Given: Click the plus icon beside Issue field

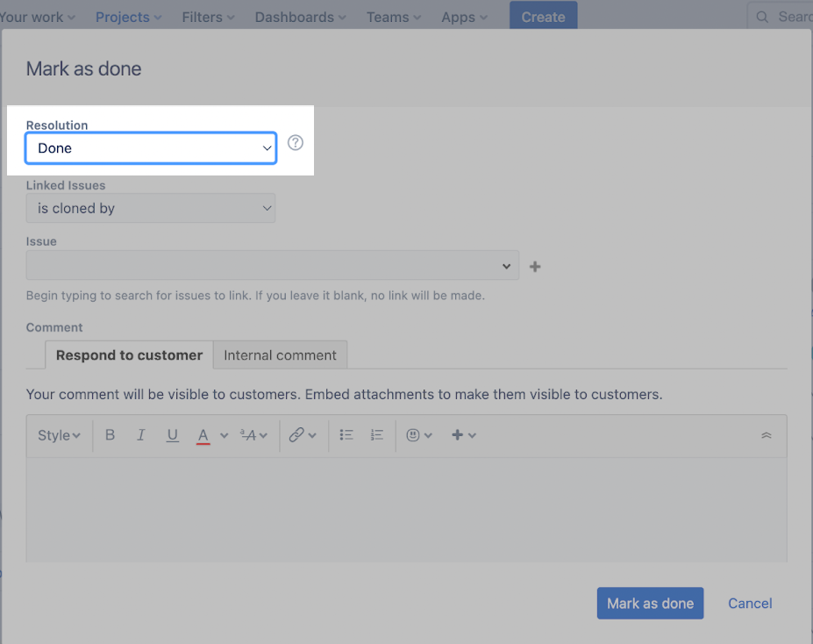Looking at the screenshot, I should pyautogui.click(x=535, y=266).
